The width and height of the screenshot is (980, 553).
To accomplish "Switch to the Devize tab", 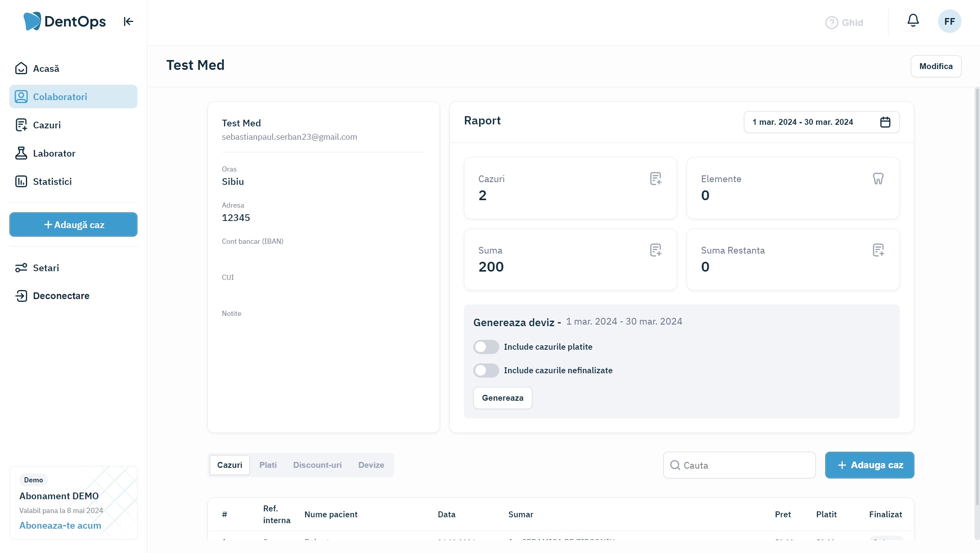I will 371,465.
